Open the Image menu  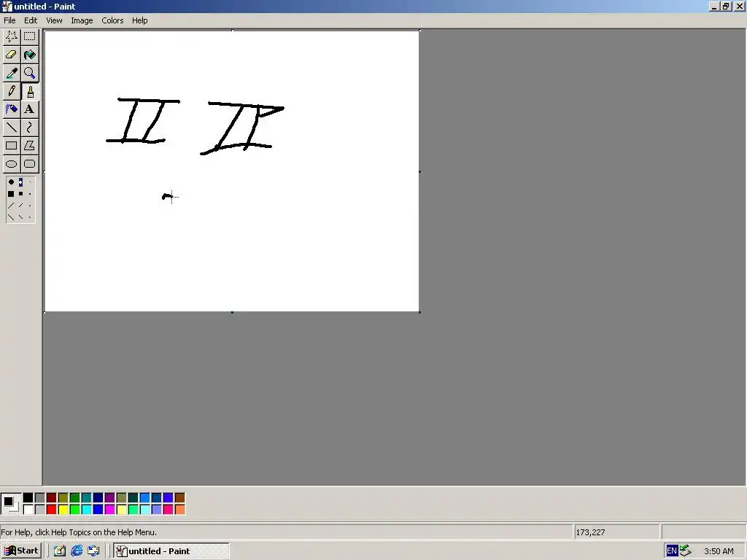82,20
